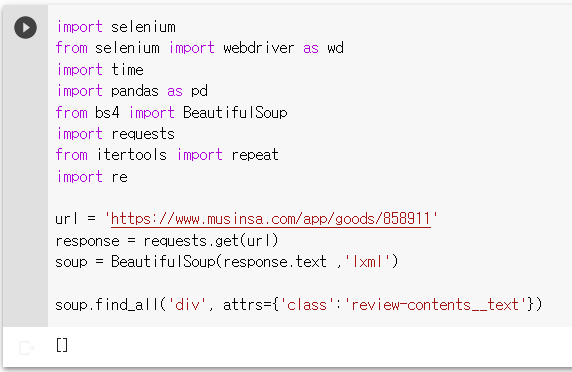Click the gray cell gutter below run button
The width and height of the screenshot is (572, 372).
[x=26, y=182]
